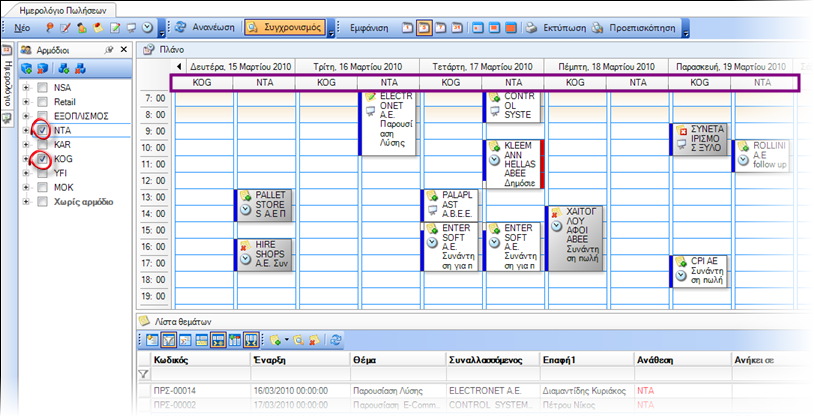The width and height of the screenshot is (814, 417).
Task: Click the Συγχρονισμός sync button
Action: point(284,28)
